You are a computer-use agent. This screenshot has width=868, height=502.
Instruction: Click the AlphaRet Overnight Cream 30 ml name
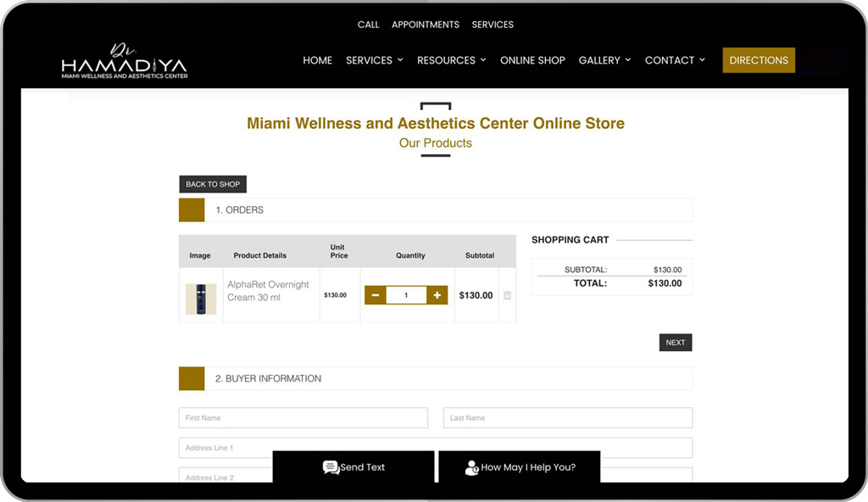click(x=268, y=291)
